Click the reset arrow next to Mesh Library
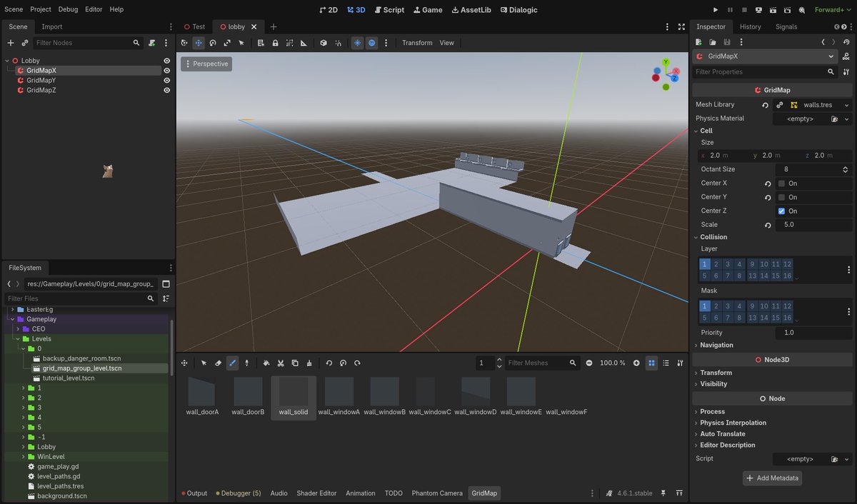 (766, 105)
